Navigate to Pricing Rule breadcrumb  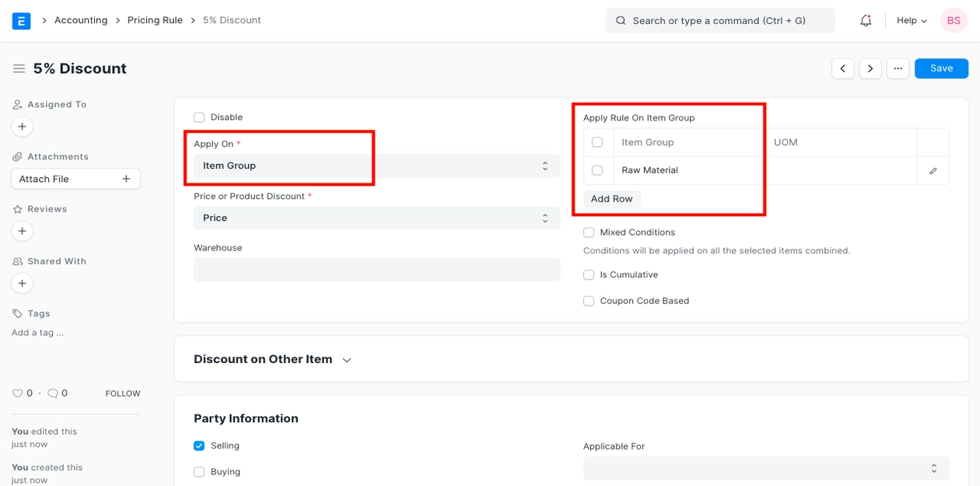155,20
